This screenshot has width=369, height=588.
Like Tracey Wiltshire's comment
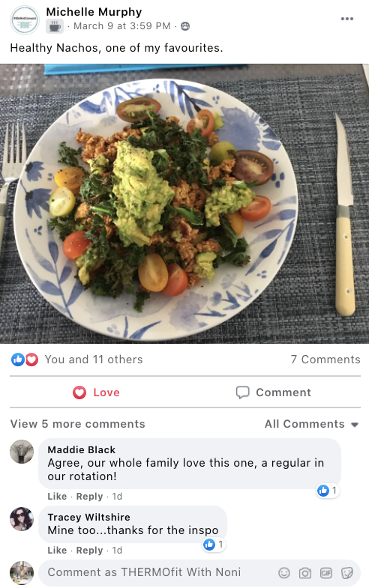[57, 550]
